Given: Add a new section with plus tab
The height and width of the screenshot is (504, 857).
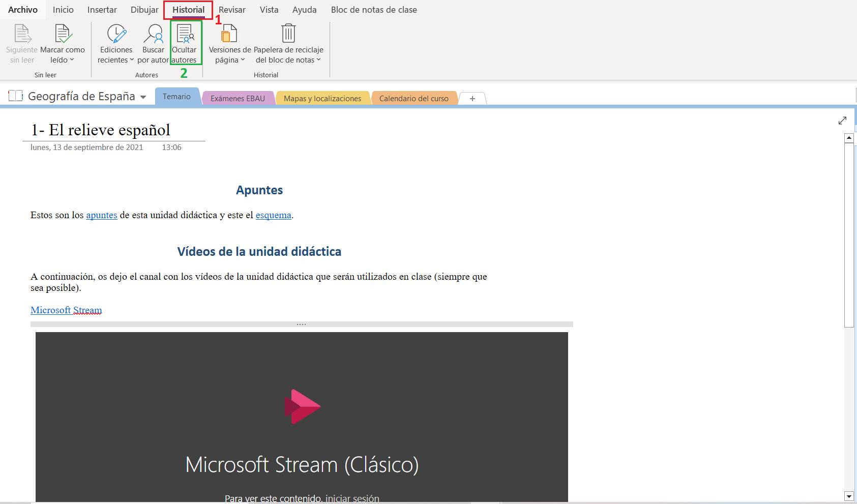Looking at the screenshot, I should point(472,98).
